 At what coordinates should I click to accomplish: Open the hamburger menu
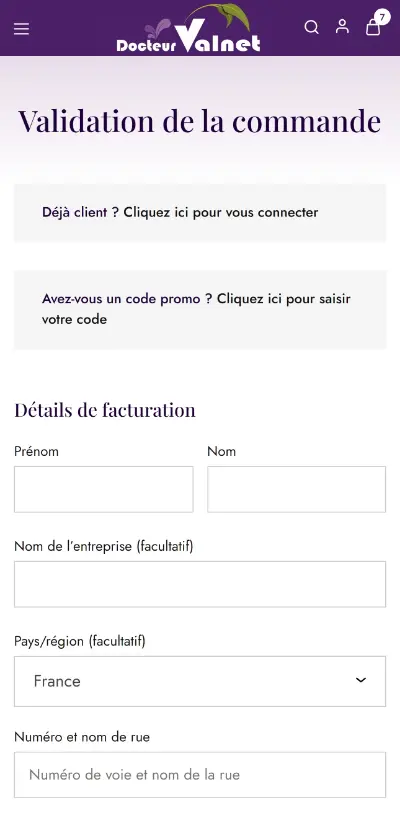21,29
